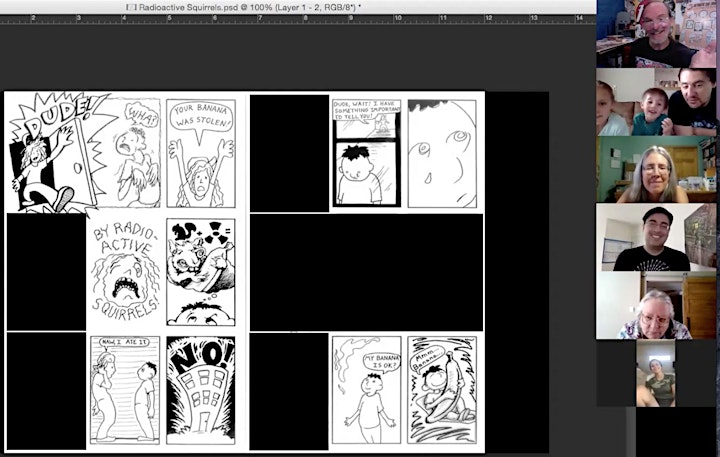
Task: Click the horizontal ruler at mark 7
Action: [x=260, y=19]
